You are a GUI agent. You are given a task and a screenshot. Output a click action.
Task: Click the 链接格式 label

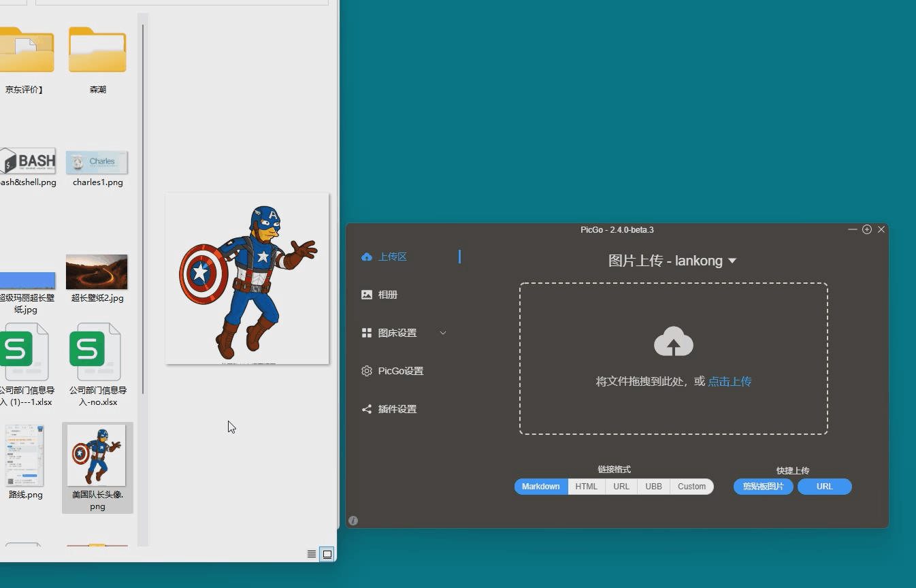pyautogui.click(x=614, y=470)
